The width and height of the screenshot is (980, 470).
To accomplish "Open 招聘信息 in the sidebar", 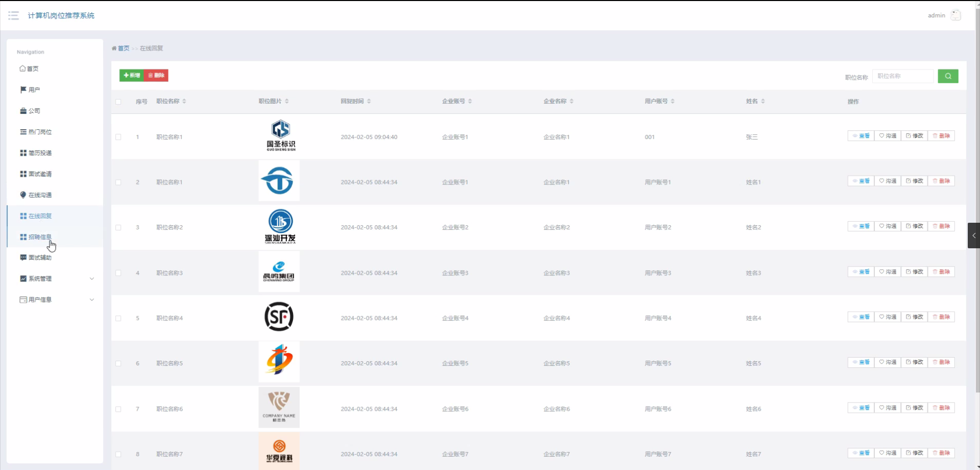I will tap(55, 237).
